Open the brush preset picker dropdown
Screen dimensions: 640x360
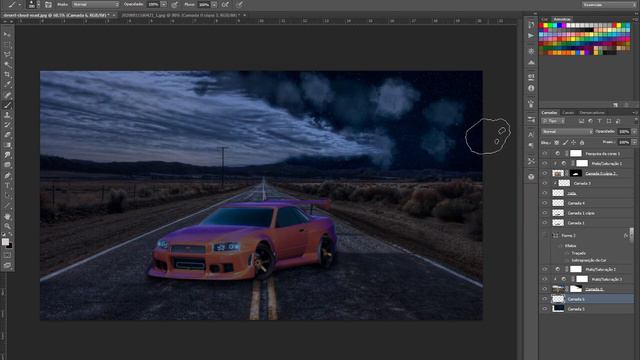click(38, 4)
